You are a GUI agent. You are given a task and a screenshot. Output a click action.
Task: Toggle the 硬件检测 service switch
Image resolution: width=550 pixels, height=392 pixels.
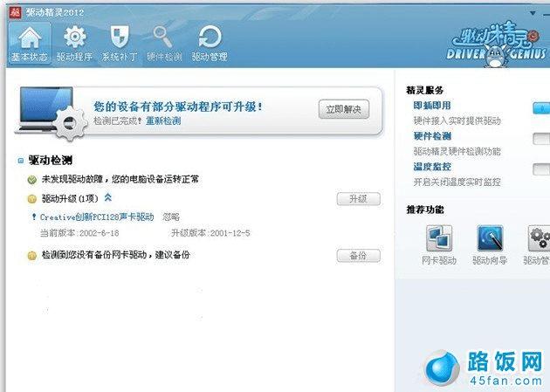click(x=541, y=139)
